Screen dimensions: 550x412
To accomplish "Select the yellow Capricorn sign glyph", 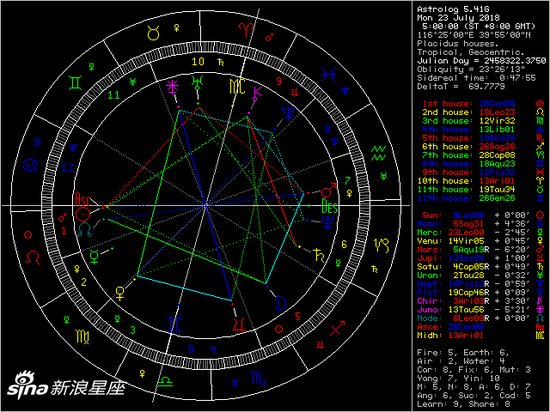I will coord(382,245).
